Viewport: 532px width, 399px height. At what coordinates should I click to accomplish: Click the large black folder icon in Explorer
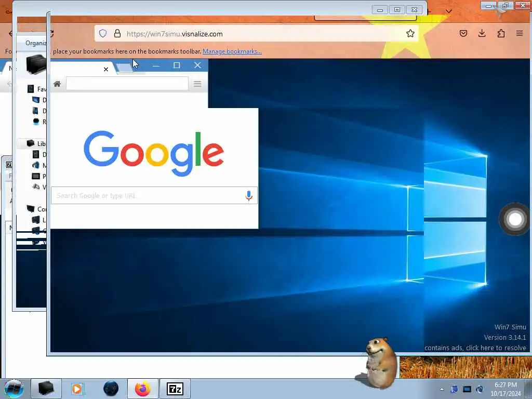[36, 64]
